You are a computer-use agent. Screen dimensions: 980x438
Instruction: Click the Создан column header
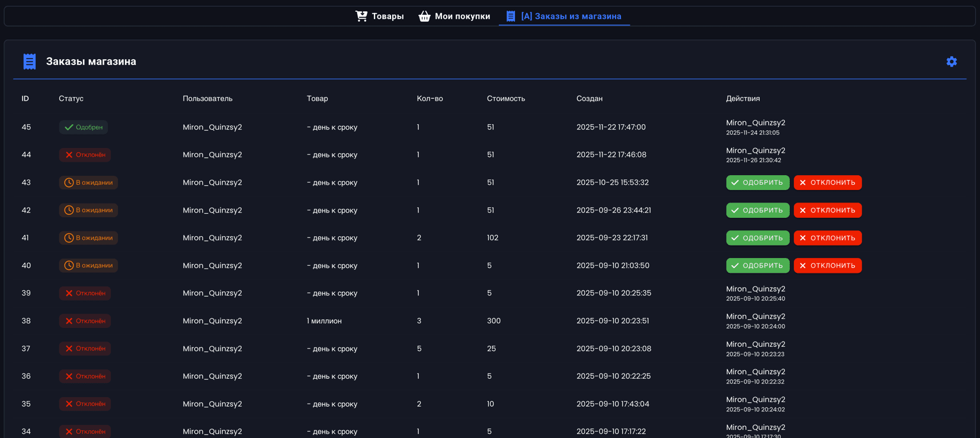point(589,99)
